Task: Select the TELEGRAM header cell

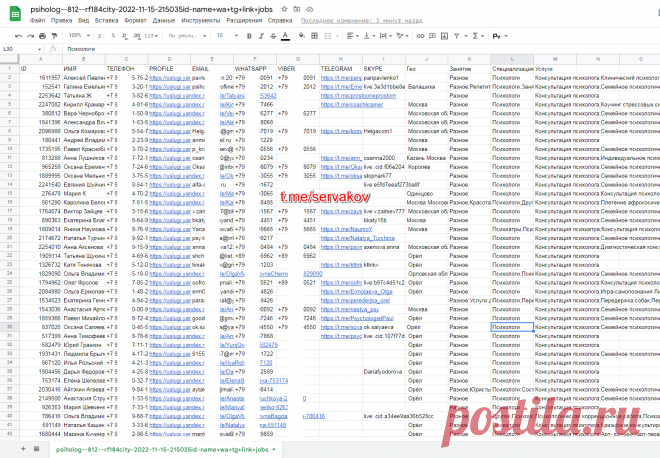Action: tap(341, 69)
